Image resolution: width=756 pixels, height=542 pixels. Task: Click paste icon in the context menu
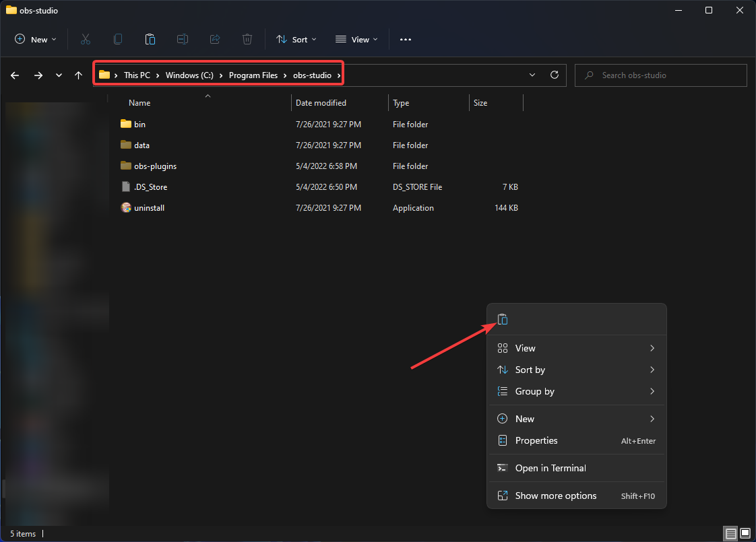tap(503, 319)
